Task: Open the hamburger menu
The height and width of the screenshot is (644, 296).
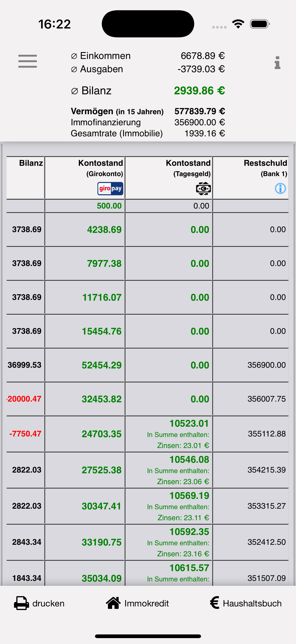Action: point(27,61)
